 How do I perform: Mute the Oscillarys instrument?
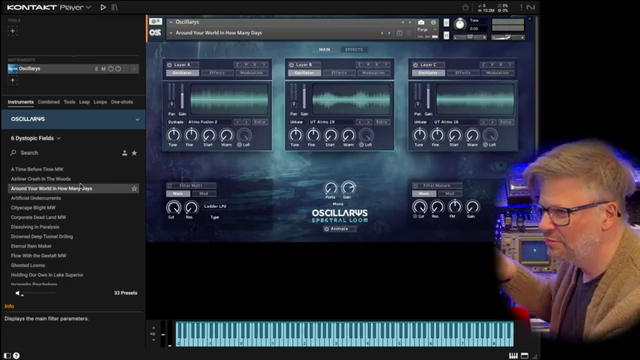(x=103, y=69)
